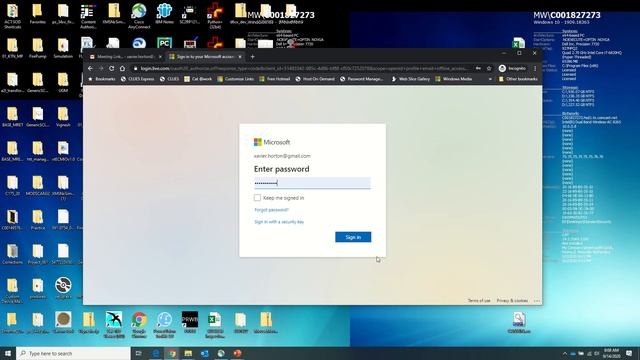The height and width of the screenshot is (360, 640).
Task: Click the address bar with login.live.com
Action: [x=302, y=68]
